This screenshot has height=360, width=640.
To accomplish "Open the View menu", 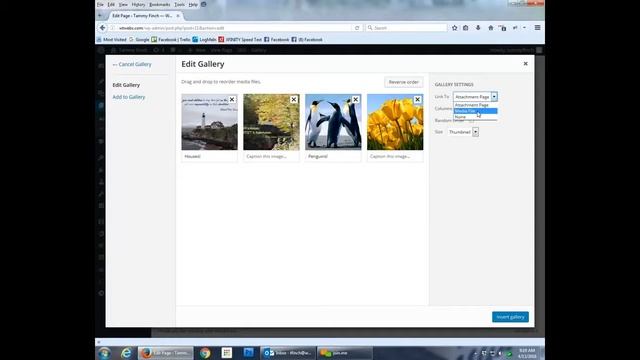I will tap(123, 4).
